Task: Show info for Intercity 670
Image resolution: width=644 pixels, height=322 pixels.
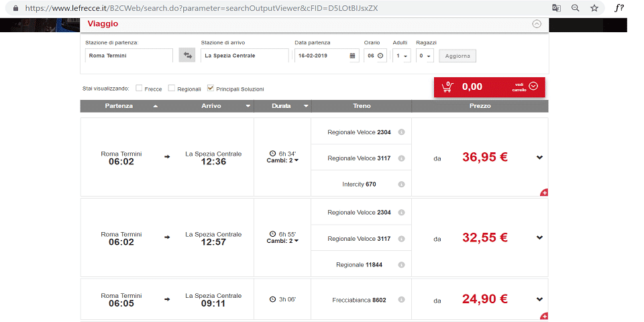Action: coord(402,184)
